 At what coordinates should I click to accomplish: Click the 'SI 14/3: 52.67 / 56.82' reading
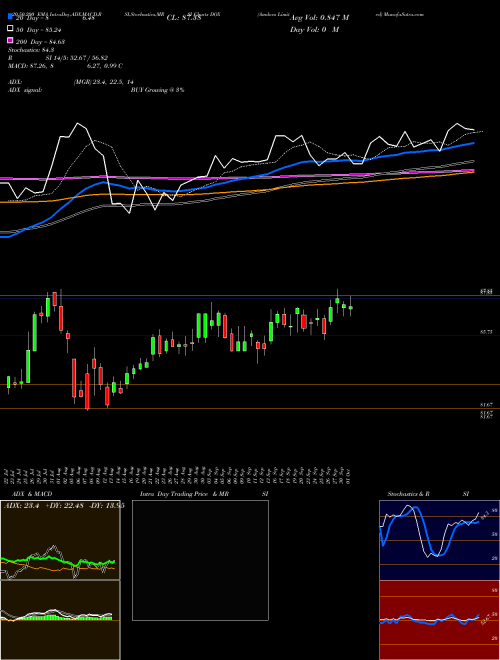77,58
